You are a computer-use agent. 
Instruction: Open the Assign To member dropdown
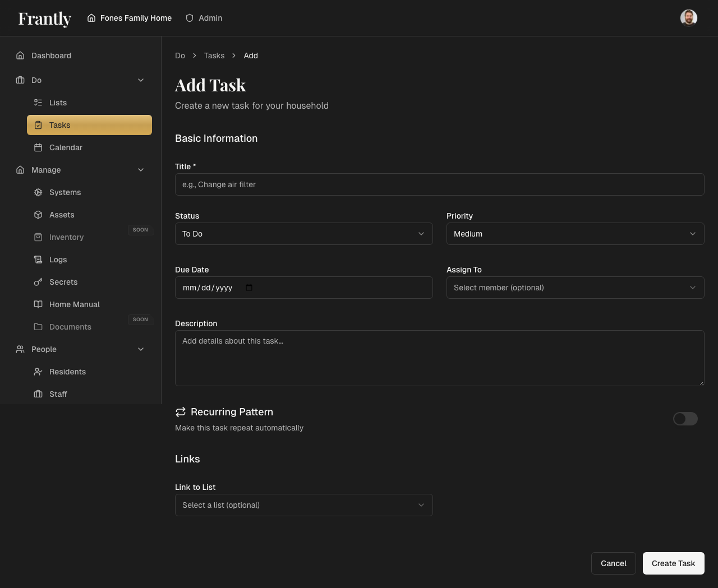click(x=575, y=288)
